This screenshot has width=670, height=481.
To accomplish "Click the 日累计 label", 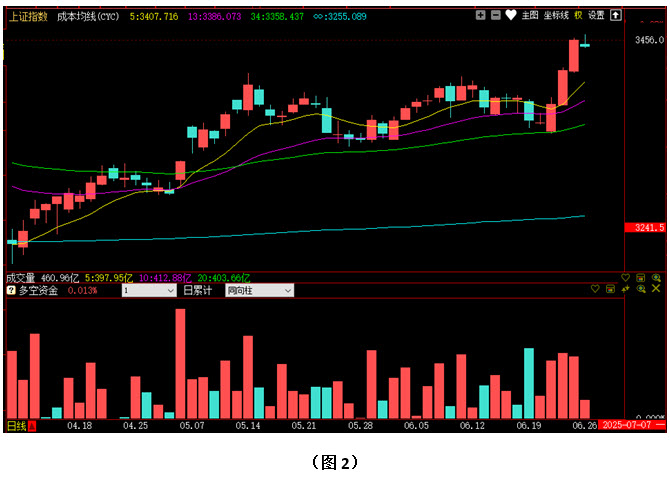I will (197, 290).
